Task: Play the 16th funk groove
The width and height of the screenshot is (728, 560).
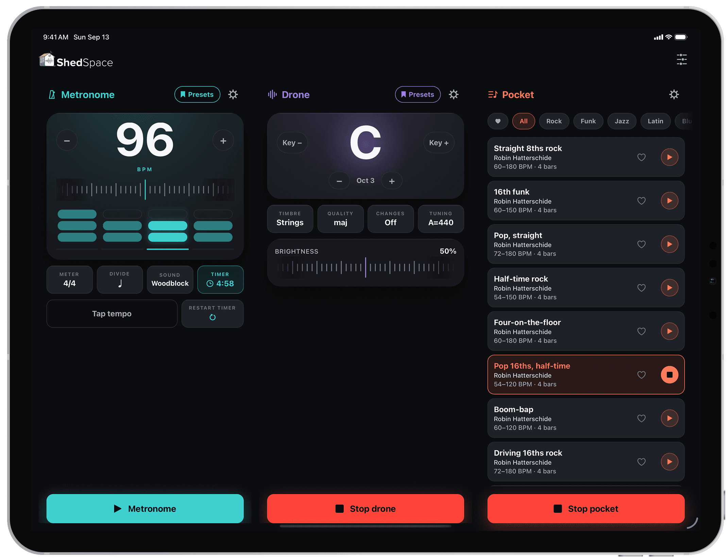Action: pos(669,201)
